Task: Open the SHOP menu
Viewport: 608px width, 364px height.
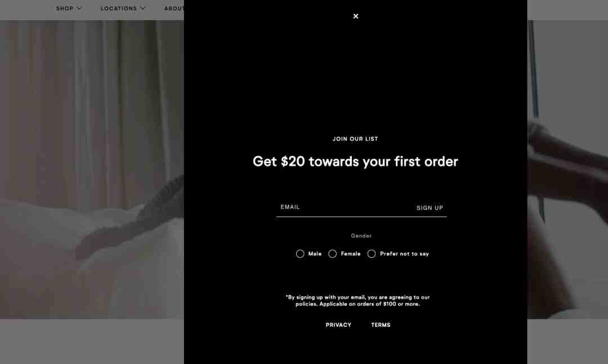Action: (x=64, y=8)
